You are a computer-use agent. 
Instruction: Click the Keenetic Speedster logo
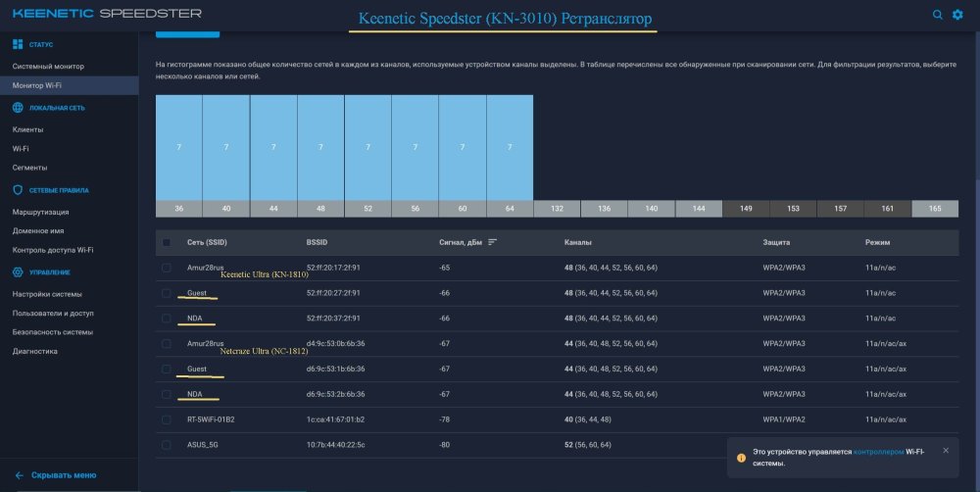pos(107,13)
